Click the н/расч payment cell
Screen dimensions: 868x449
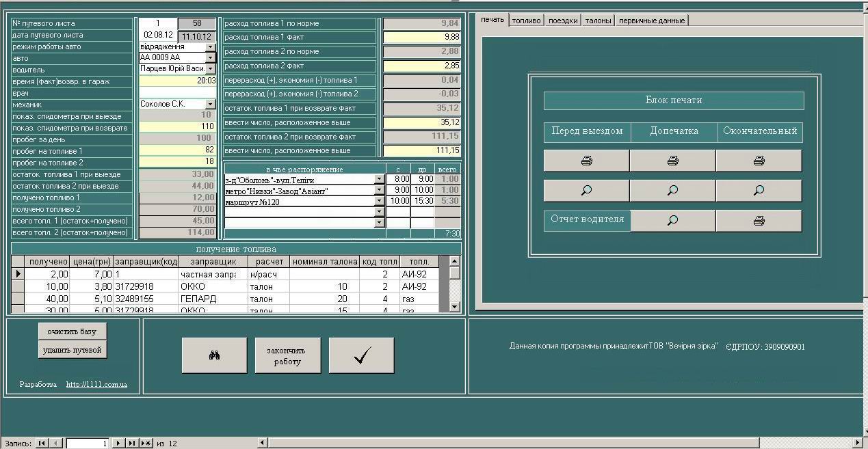[x=268, y=274]
